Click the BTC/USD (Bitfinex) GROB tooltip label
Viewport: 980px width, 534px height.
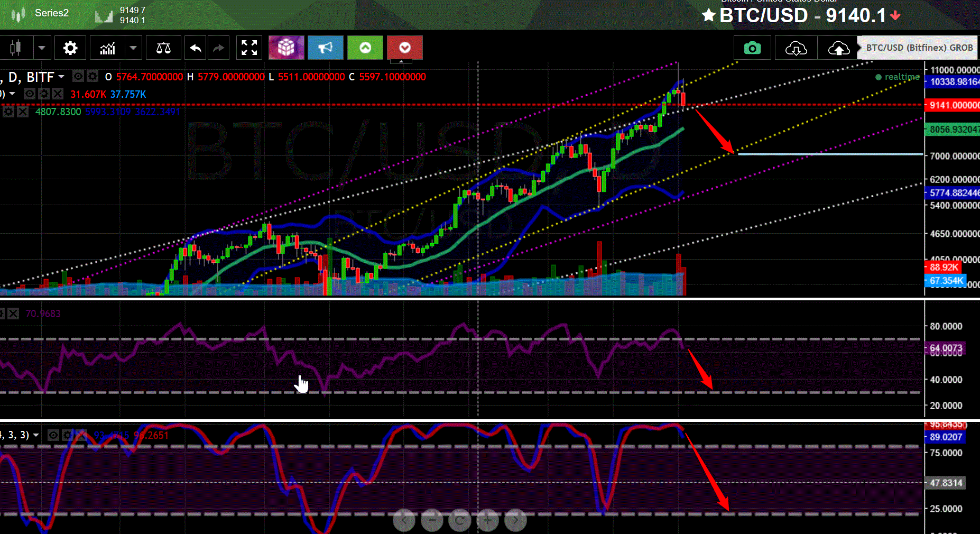point(919,48)
